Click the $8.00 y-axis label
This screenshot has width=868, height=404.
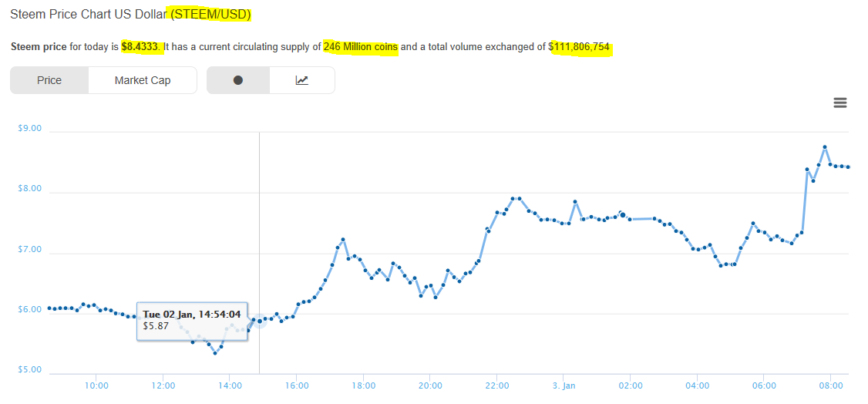coord(30,189)
